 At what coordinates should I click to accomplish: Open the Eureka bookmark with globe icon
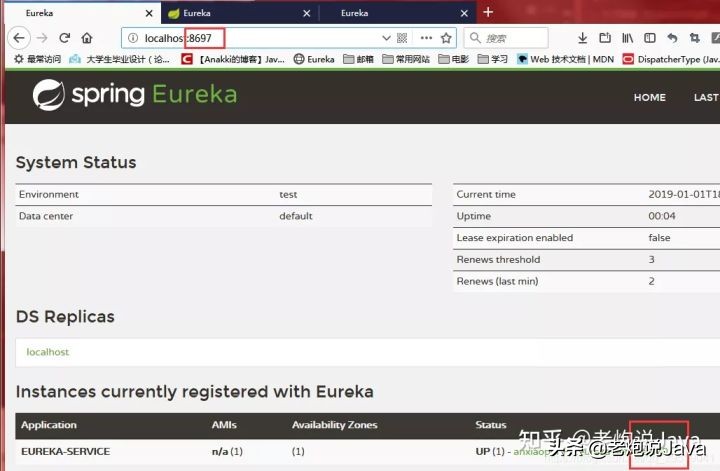pos(314,59)
